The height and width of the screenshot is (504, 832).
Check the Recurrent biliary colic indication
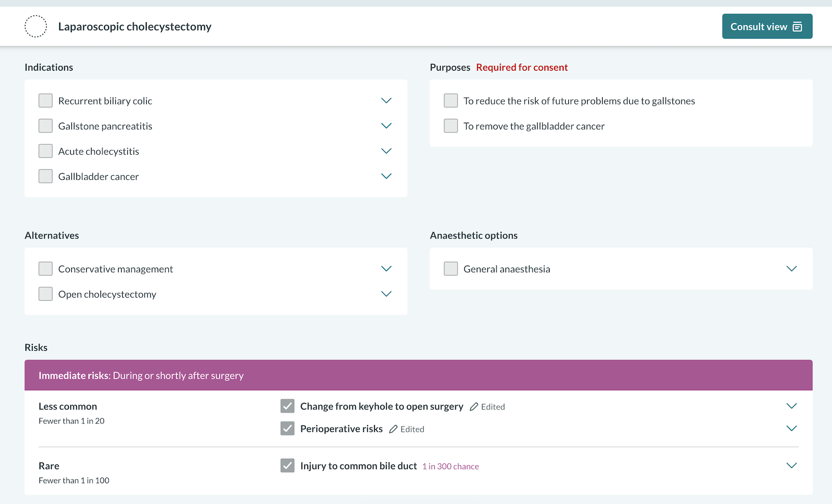[x=45, y=100]
